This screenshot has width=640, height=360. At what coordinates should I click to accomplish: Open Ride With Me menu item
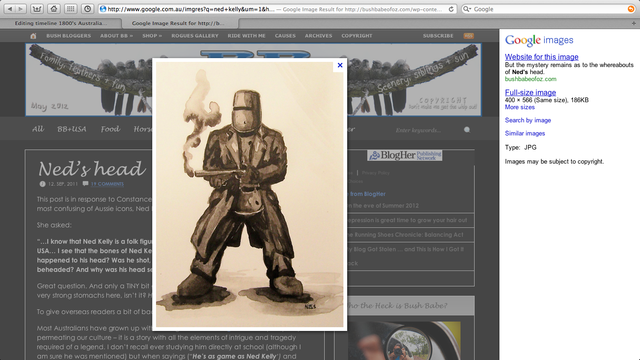(247, 36)
